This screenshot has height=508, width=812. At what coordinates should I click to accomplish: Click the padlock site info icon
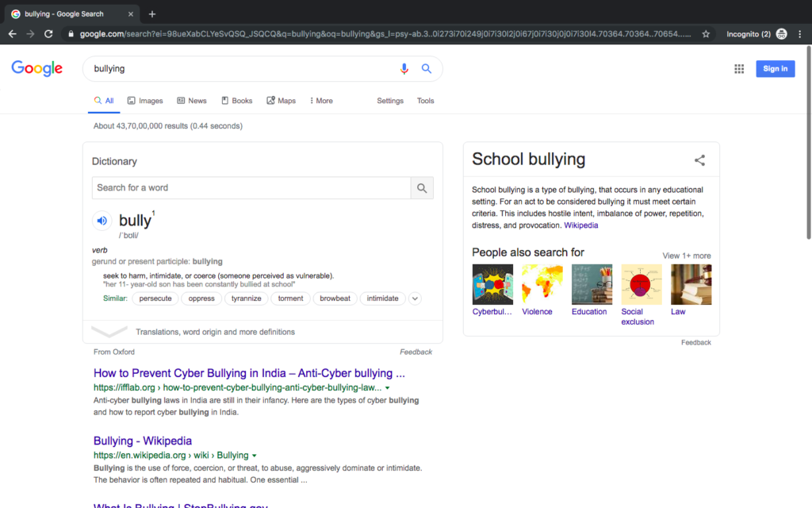(x=71, y=34)
